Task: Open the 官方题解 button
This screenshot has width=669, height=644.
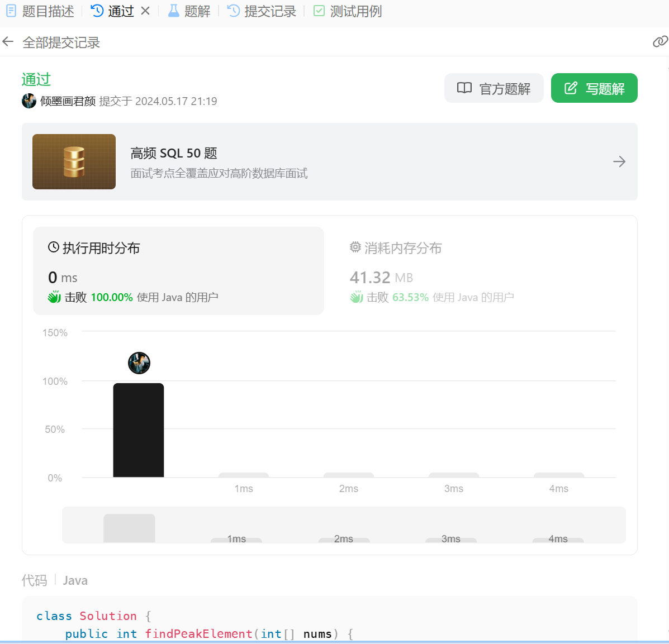Action: tap(494, 88)
